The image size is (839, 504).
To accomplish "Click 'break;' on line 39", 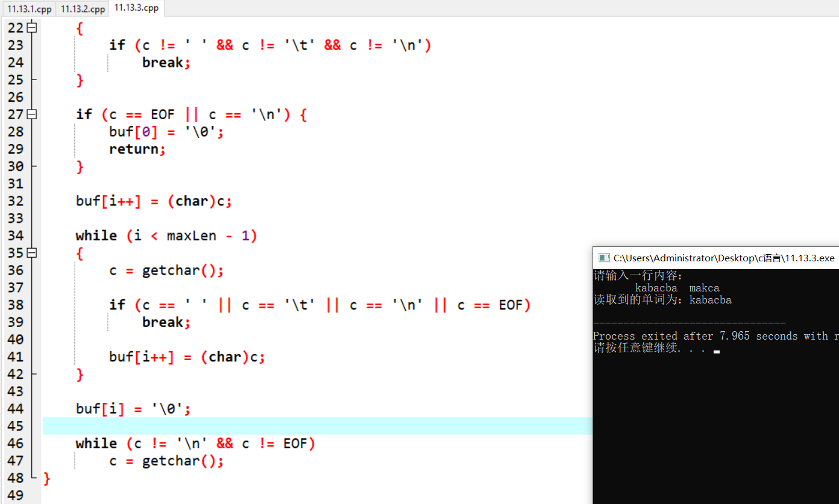I will tap(166, 322).
